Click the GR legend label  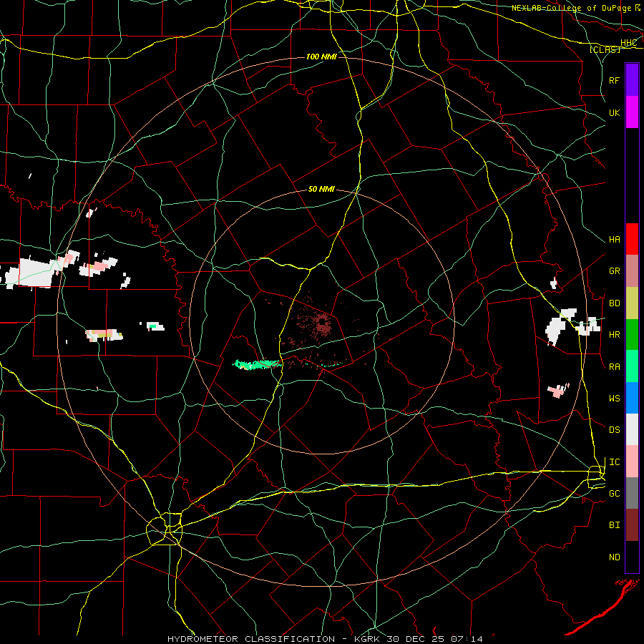[x=615, y=271]
